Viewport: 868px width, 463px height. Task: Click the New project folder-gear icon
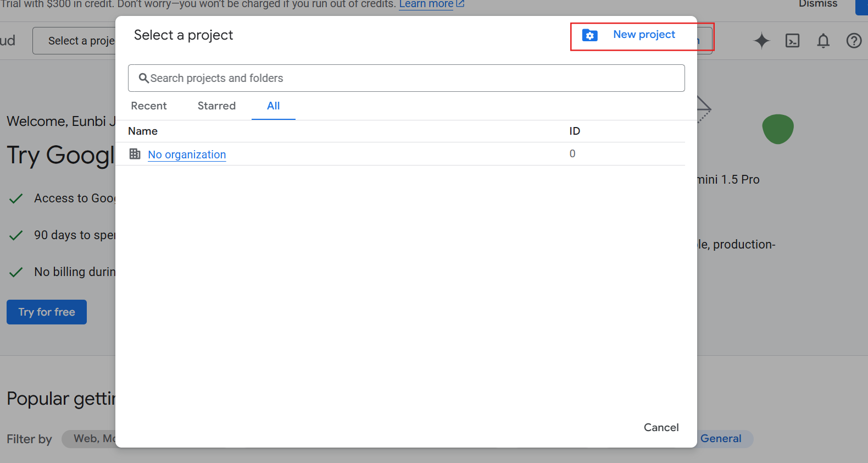589,35
